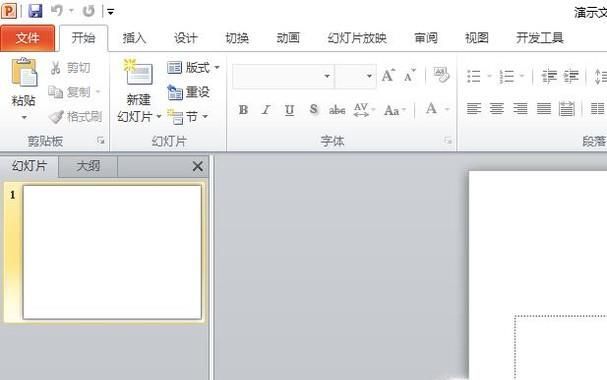Viewport: 607px width, 380px height.
Task: Justify the text alignment
Action: pyautogui.click(x=544, y=109)
